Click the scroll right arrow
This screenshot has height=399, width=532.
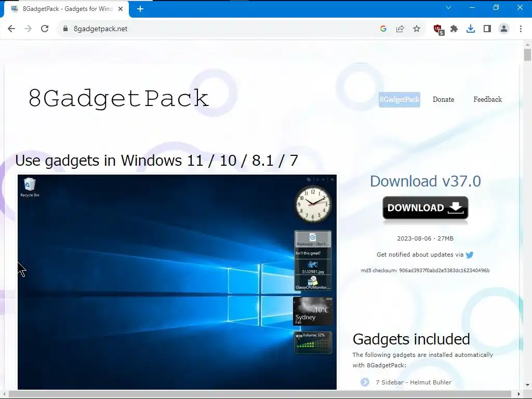pos(519,394)
